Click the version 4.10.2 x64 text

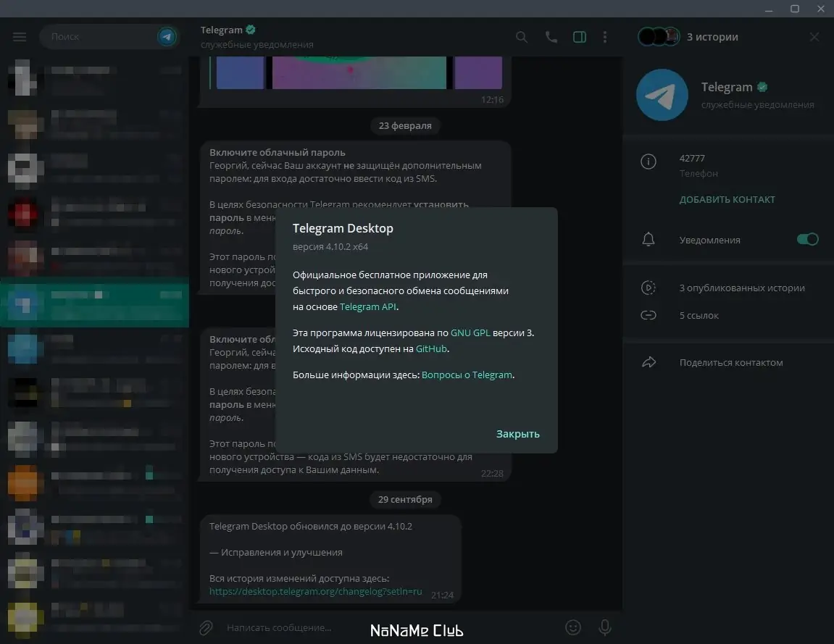[x=330, y=247]
